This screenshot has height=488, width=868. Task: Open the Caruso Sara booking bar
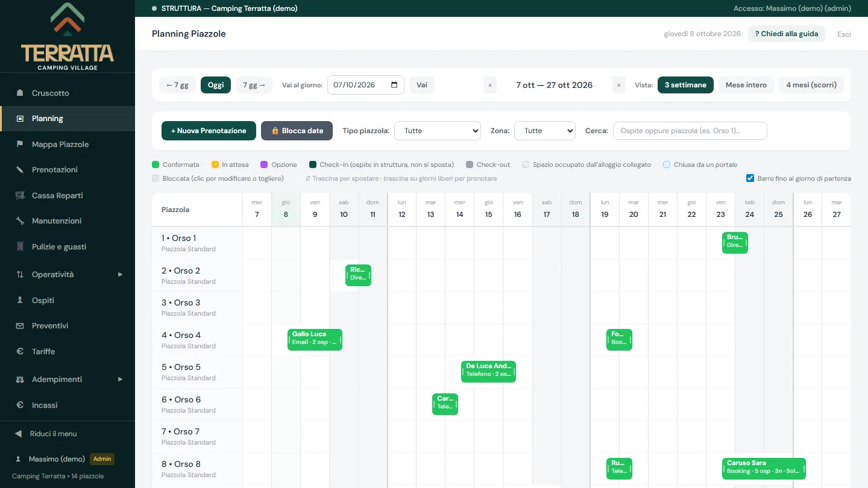764,469
